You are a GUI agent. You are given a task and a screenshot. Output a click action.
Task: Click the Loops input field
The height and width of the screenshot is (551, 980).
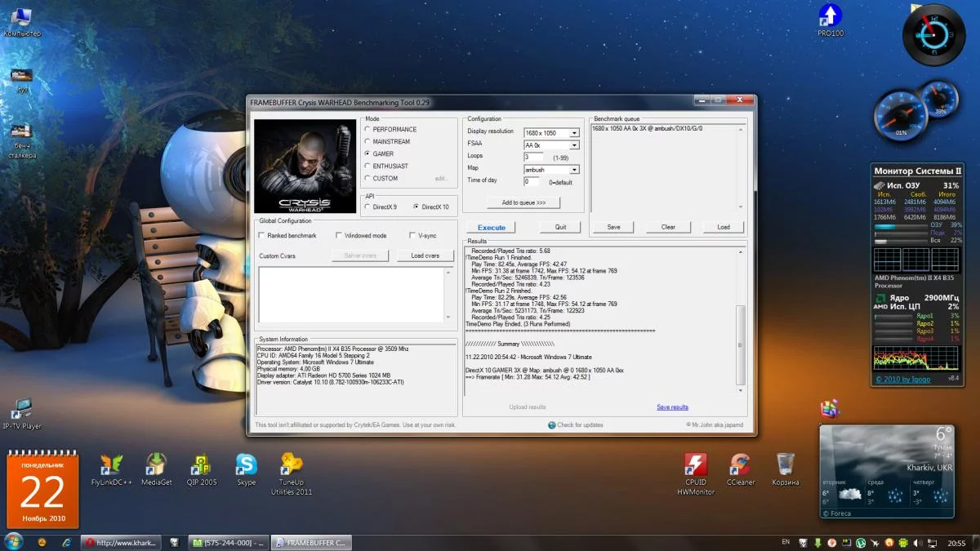point(533,157)
